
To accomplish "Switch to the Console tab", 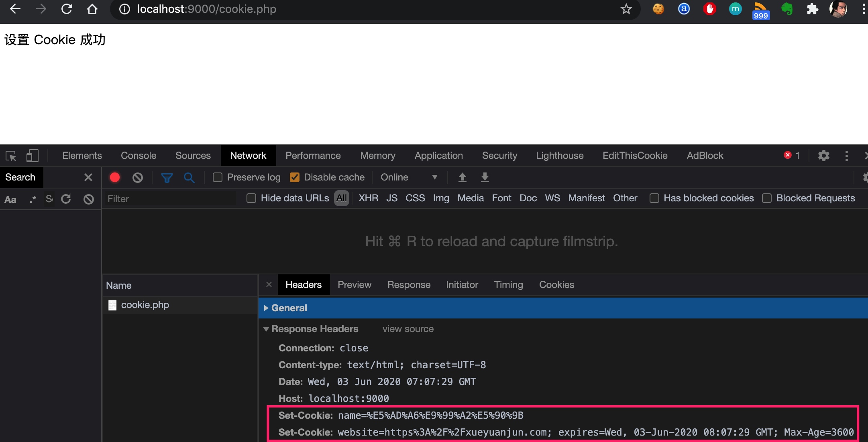I will click(139, 156).
